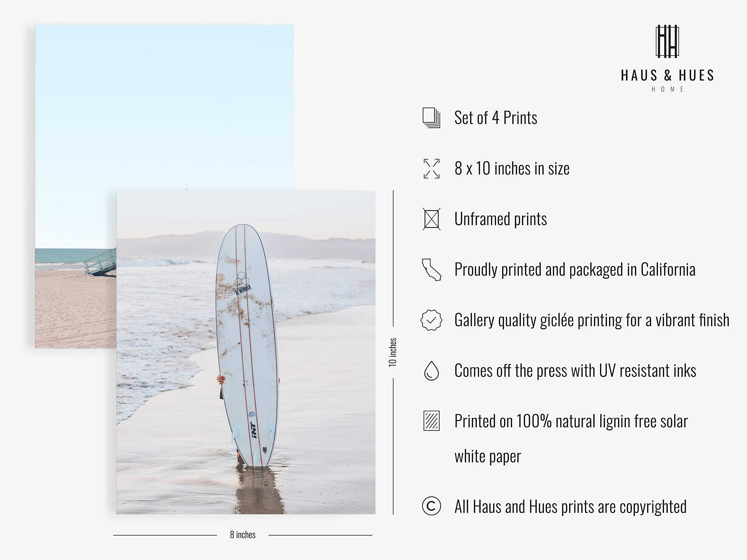Click the Haus & Hues HH logo
This screenshot has height=560, width=747.
667,41
